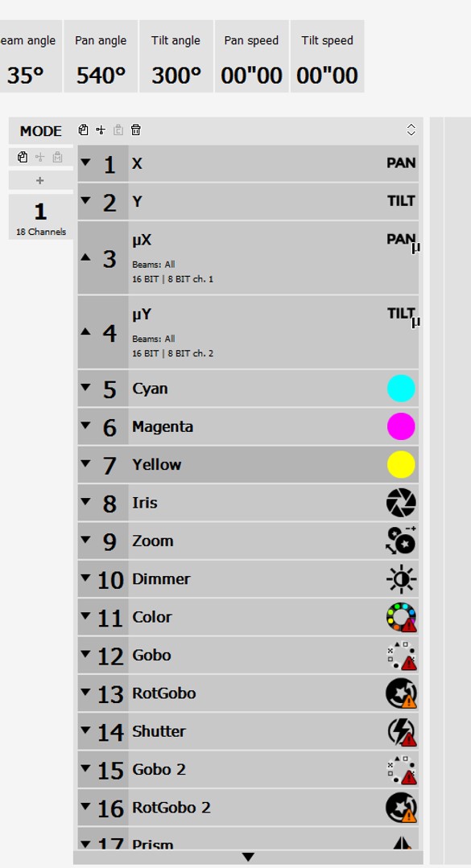Expand channel 10 Dimmer row

pos(85,578)
